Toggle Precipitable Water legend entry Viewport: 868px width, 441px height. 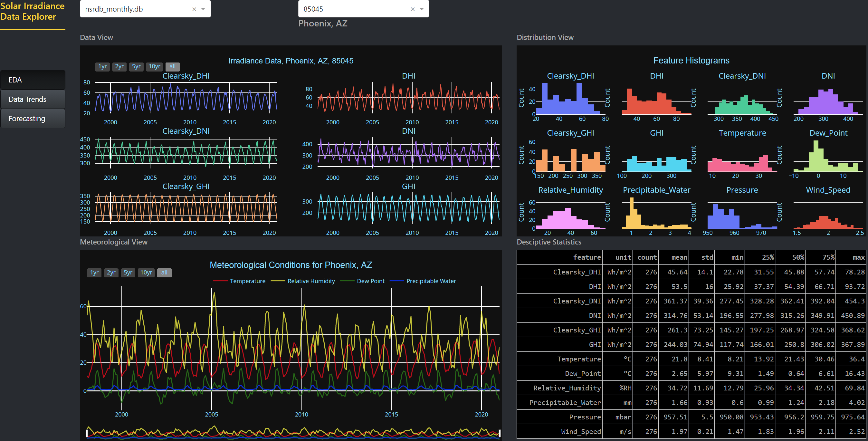(x=423, y=281)
